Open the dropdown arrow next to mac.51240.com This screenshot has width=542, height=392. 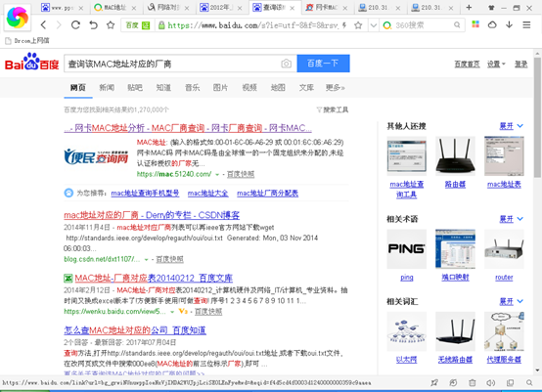[x=217, y=175]
